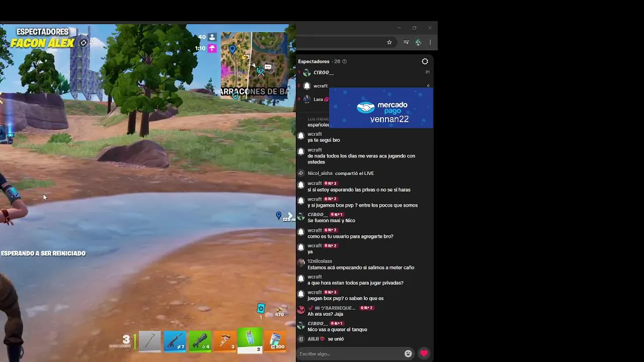Click message 'Ah era vos? Jaja'

[325, 314]
